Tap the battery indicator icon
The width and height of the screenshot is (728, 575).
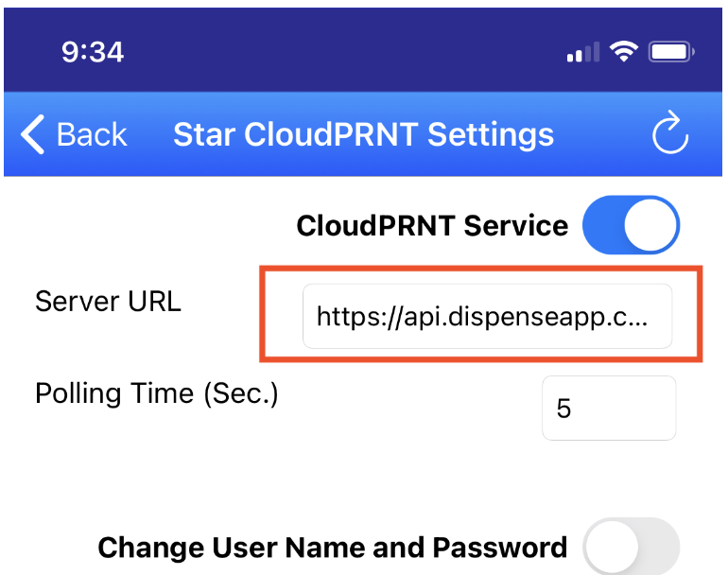pos(672,52)
